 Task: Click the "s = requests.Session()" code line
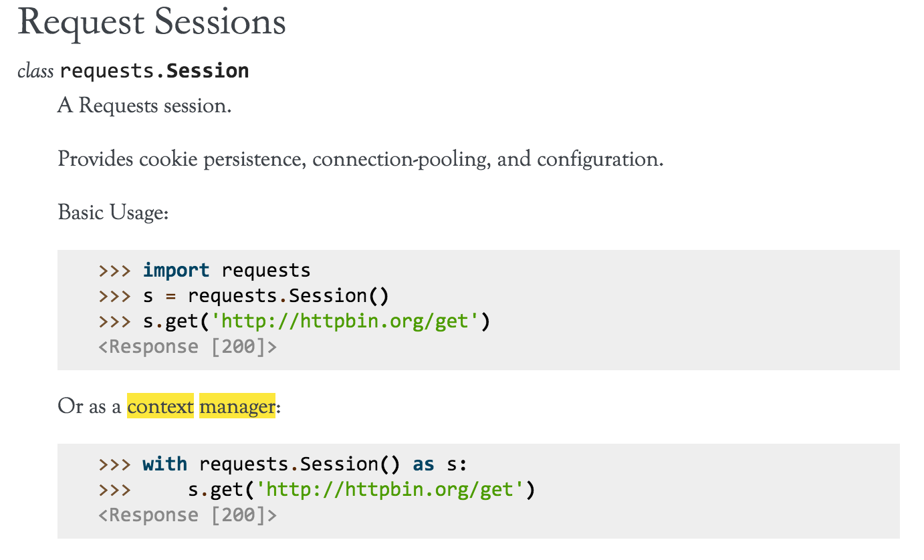click(x=265, y=295)
